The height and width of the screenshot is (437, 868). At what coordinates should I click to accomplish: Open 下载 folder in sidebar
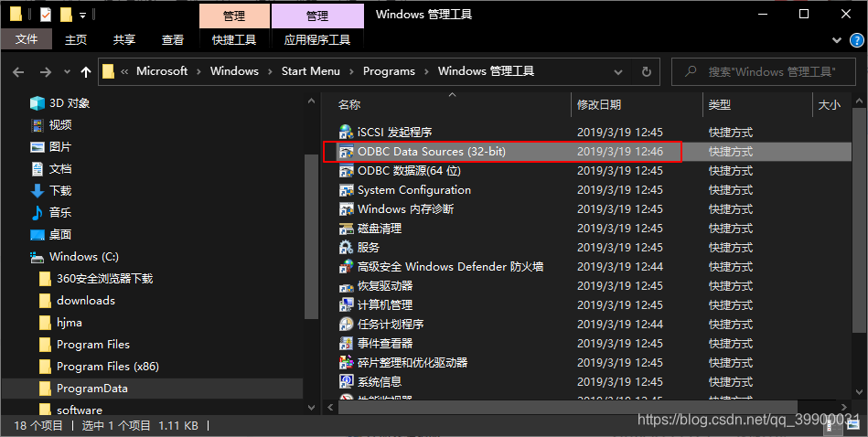coord(51,191)
